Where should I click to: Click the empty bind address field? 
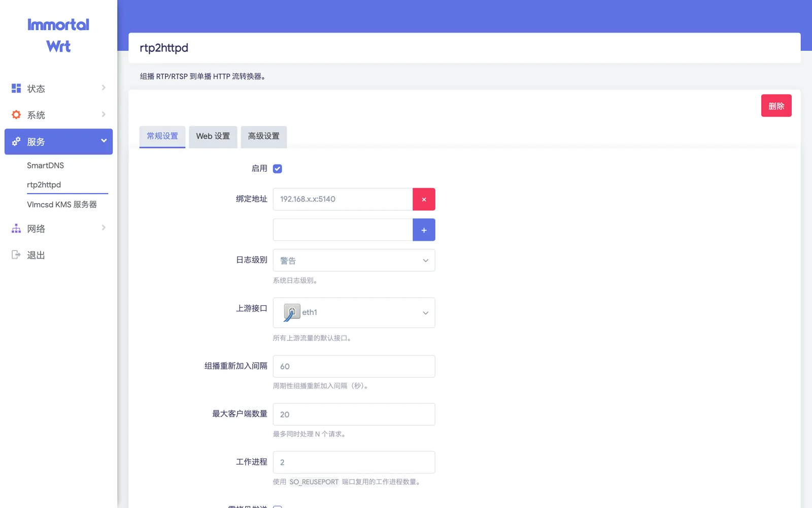coord(343,230)
